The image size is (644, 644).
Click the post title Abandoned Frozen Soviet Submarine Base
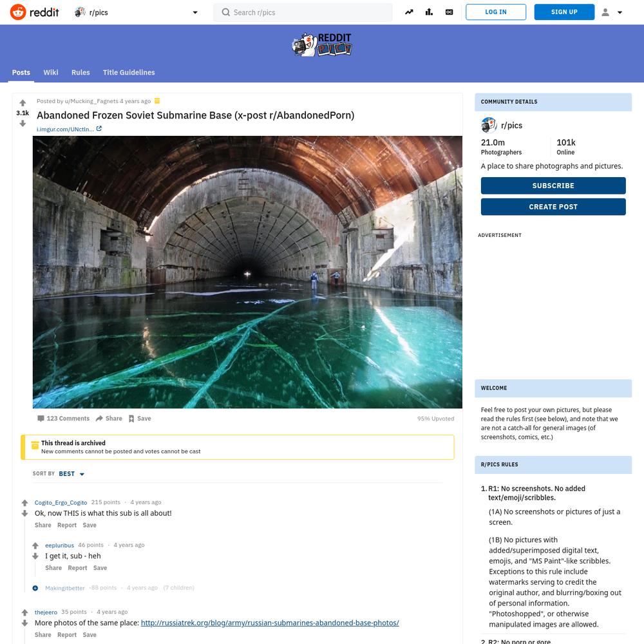point(196,115)
